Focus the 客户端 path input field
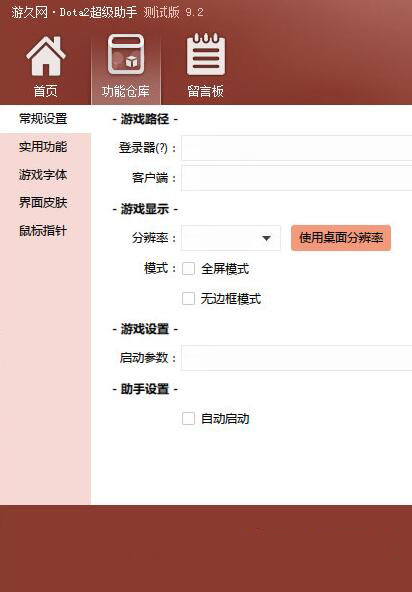 [296, 178]
